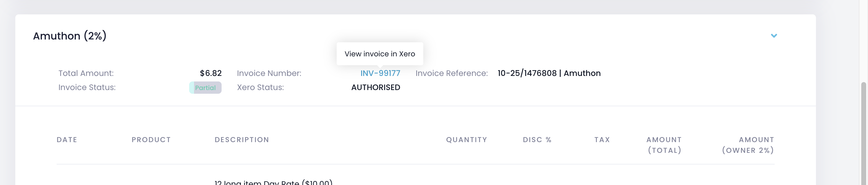Click the DESCRIPTION column header

241,139
